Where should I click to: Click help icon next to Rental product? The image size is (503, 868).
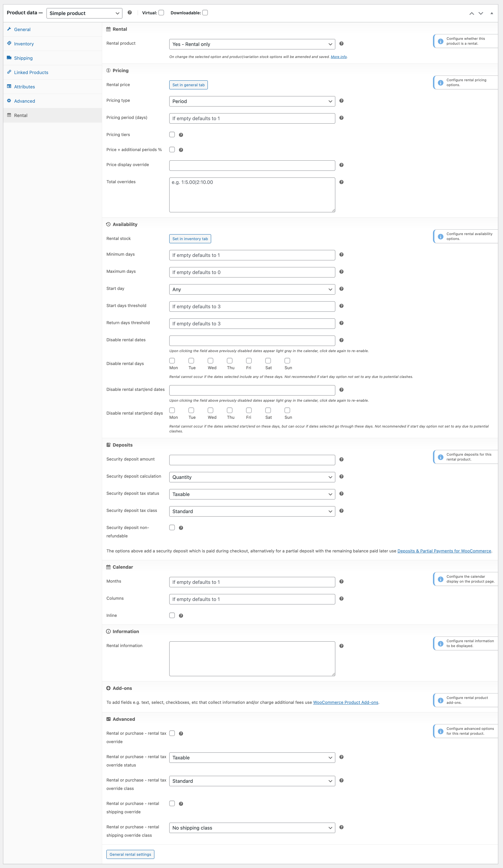point(341,44)
